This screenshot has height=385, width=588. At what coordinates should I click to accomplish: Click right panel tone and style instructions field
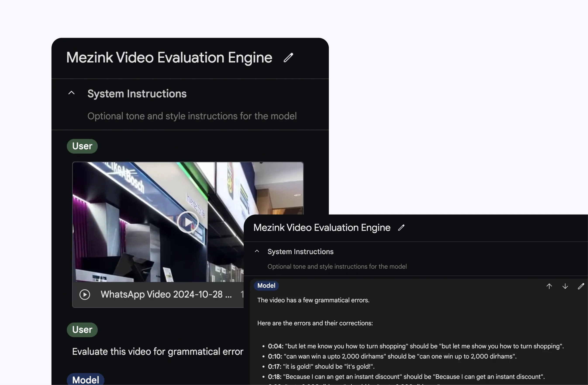tap(337, 267)
